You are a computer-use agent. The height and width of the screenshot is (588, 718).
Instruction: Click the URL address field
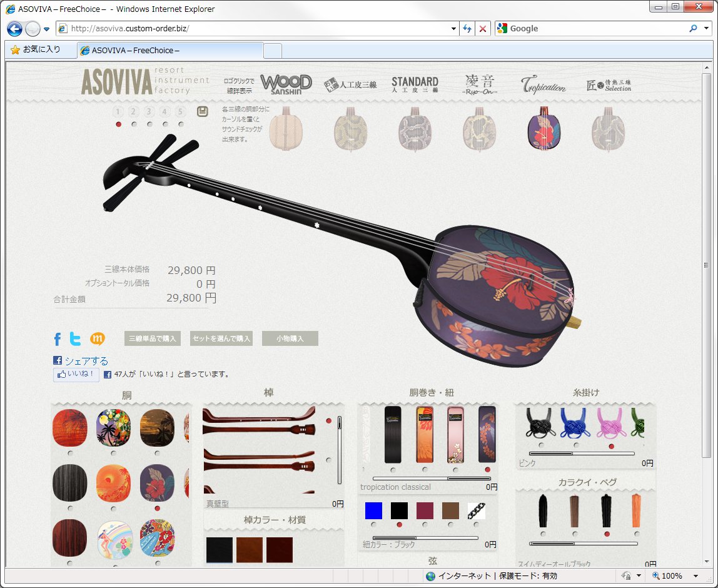point(258,28)
